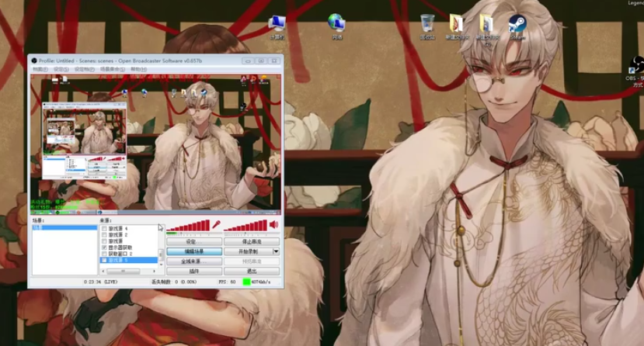Adjust the microphone volume bar
Viewport: 644px width, 346px height.
pyautogui.click(x=189, y=226)
